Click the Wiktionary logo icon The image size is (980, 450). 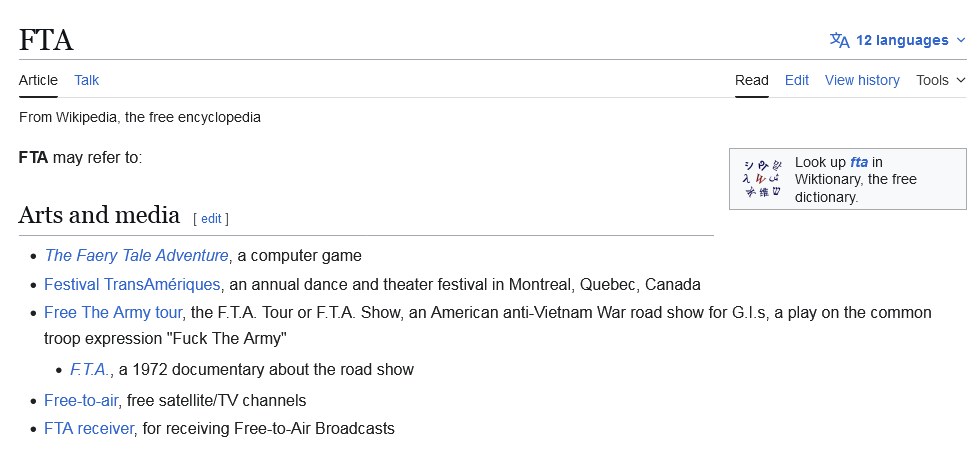(761, 178)
